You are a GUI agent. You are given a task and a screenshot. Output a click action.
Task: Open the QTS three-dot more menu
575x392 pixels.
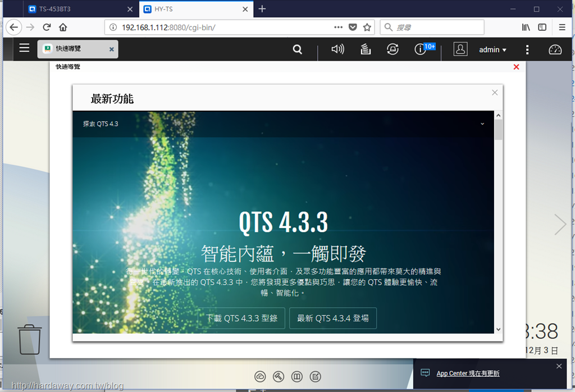click(x=527, y=49)
